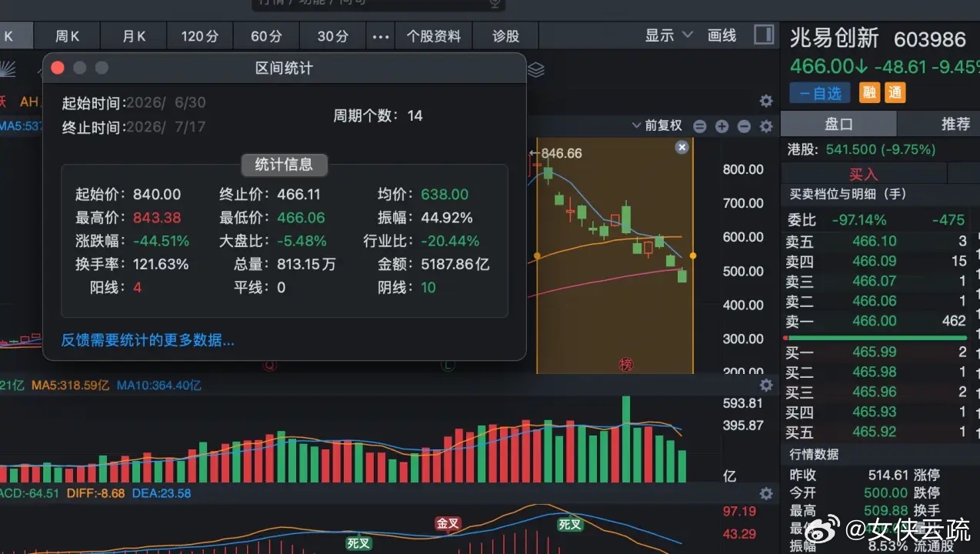Expand the 显示 dropdown

point(668,35)
